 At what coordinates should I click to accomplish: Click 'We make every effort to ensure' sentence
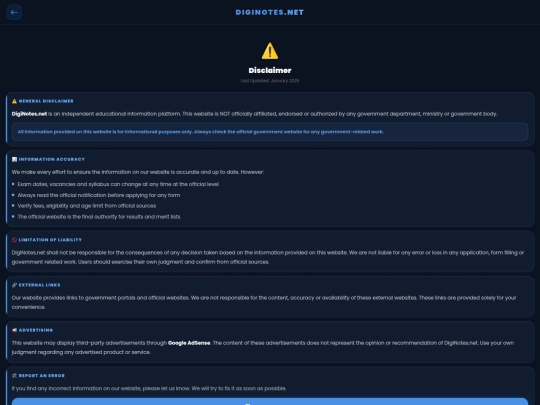click(138, 172)
